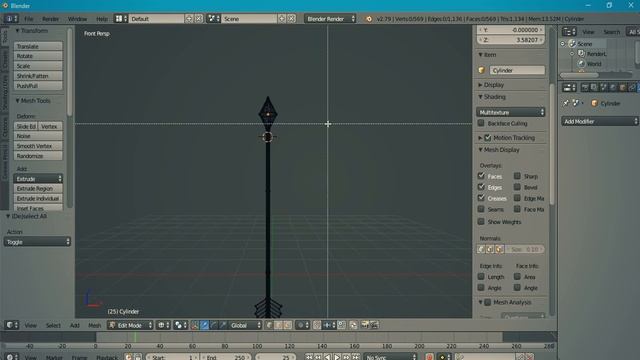The width and height of the screenshot is (640, 360).
Task: Click the Scene icon in the outliner
Action: pos(572,44)
